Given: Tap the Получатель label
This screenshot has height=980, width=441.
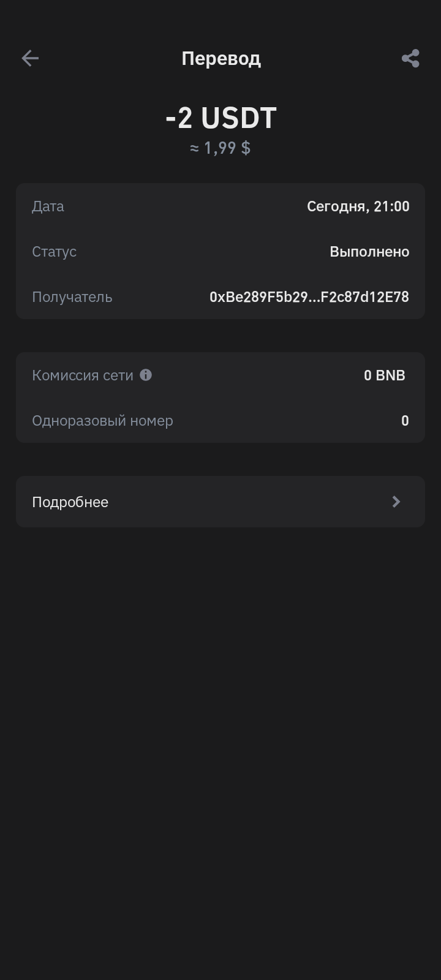Looking at the screenshot, I should click(72, 297).
